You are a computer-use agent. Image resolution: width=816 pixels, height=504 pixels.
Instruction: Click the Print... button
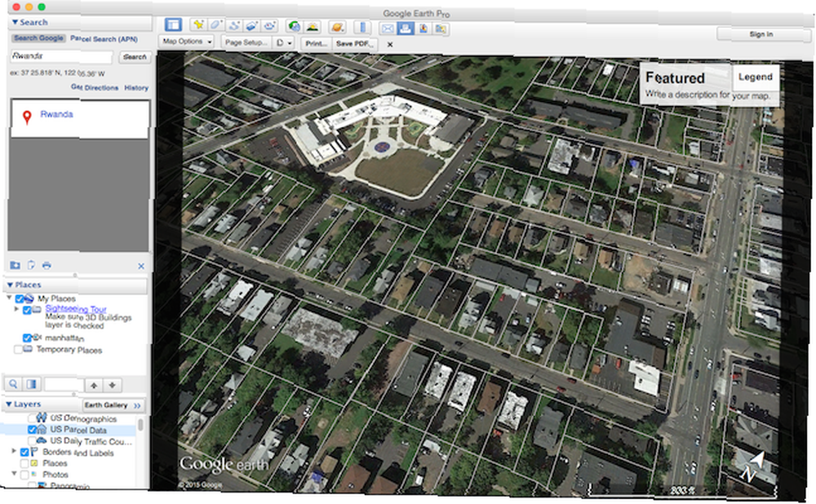(316, 44)
